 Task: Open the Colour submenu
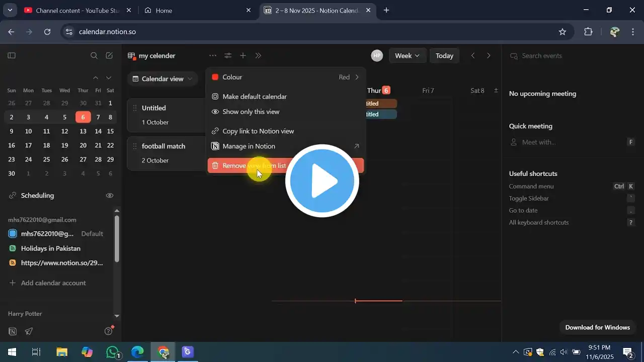(x=286, y=77)
